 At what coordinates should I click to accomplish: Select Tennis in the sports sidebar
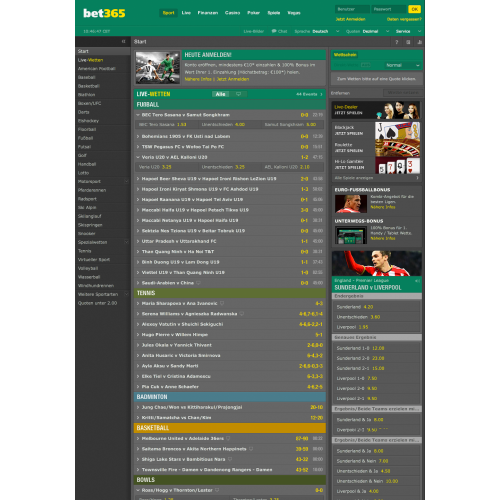tap(85, 251)
